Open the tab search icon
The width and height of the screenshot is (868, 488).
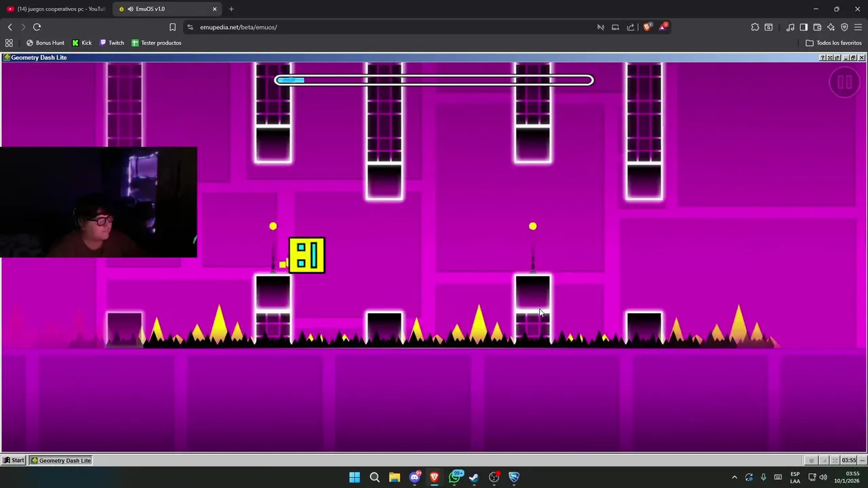point(768,27)
